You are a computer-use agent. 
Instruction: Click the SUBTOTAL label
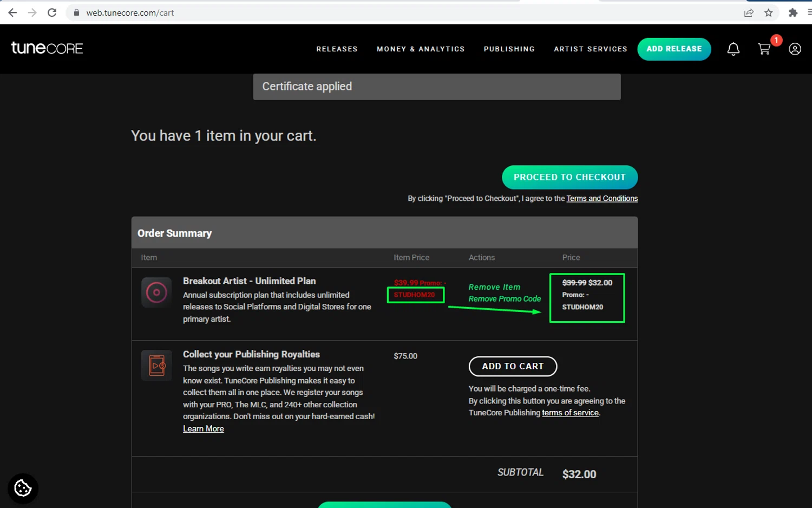coord(520,472)
